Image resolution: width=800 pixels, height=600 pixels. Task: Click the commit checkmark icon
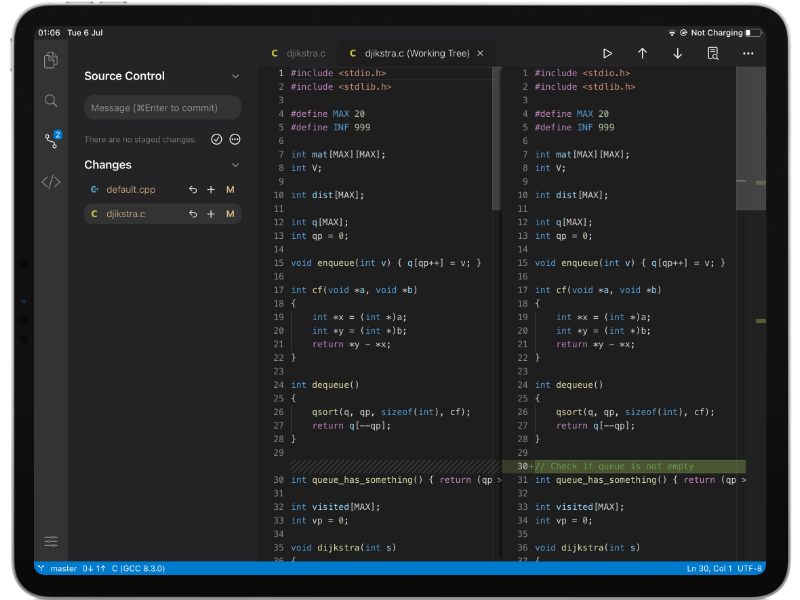(216, 139)
